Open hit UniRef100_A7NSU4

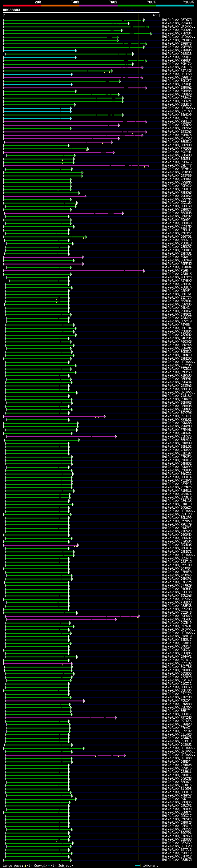point(177,33)
